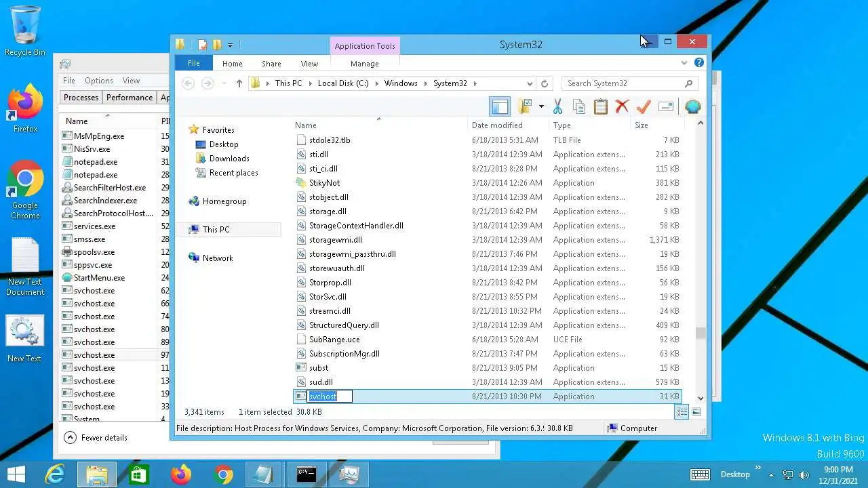Switch to the Home ribbon tab
868x488 pixels.
(232, 63)
